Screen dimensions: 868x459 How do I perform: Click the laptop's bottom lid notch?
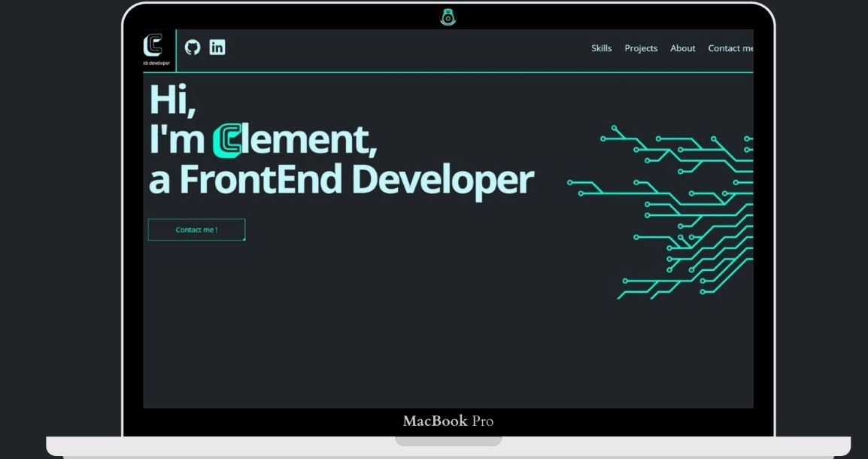click(448, 441)
